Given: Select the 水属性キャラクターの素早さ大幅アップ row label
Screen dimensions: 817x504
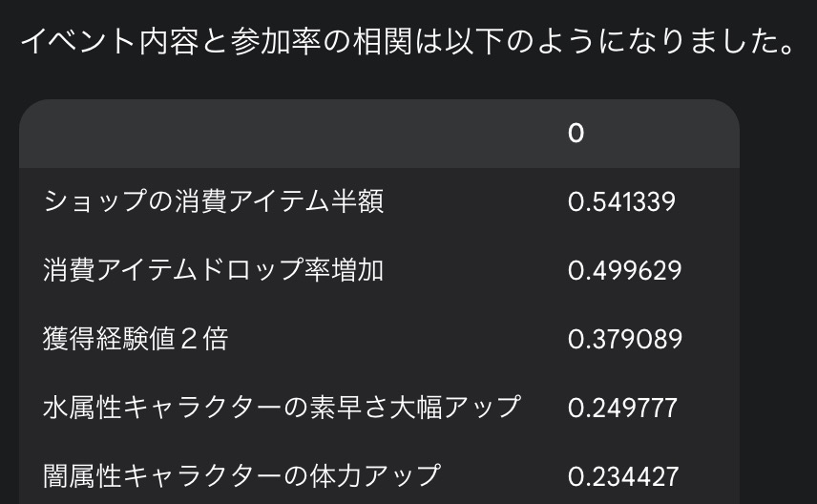Looking at the screenshot, I should [x=282, y=407].
